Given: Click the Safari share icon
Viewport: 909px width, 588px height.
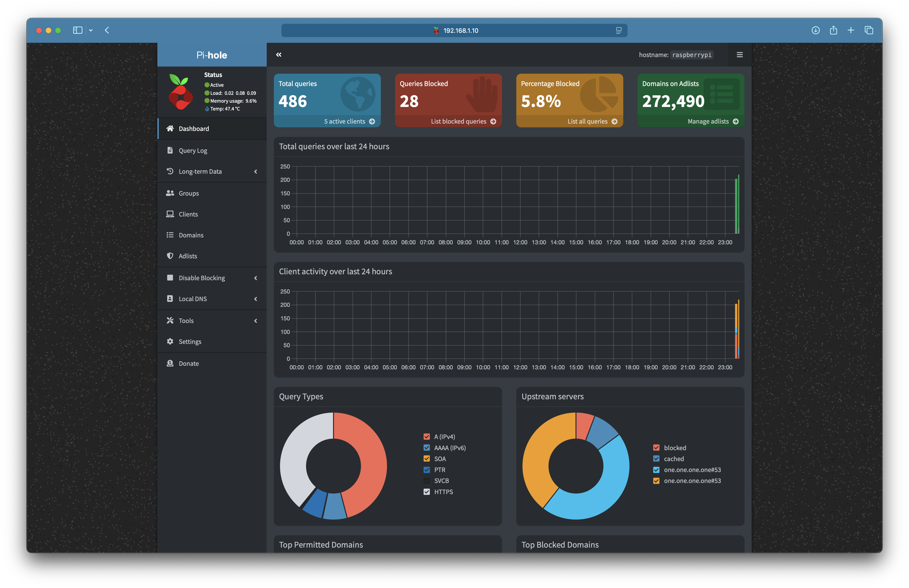Looking at the screenshot, I should [833, 30].
